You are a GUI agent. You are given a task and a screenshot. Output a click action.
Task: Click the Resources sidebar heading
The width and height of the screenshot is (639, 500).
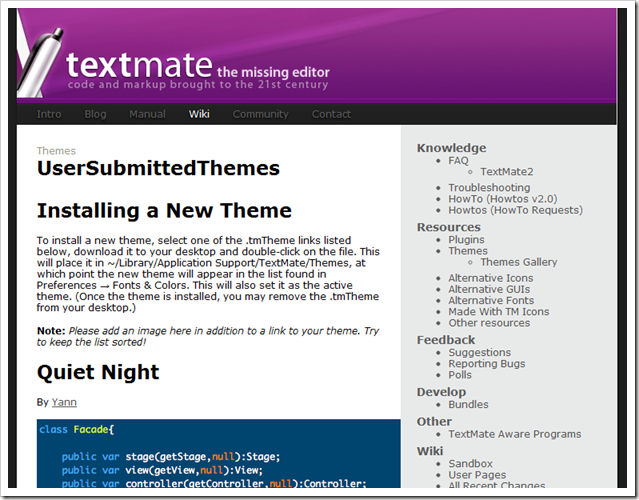(448, 227)
